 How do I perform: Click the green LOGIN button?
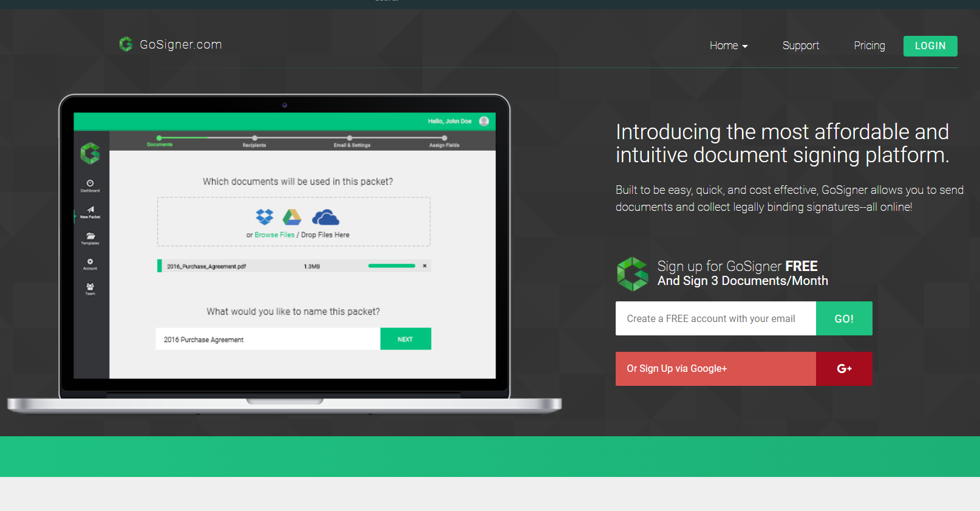(x=930, y=46)
